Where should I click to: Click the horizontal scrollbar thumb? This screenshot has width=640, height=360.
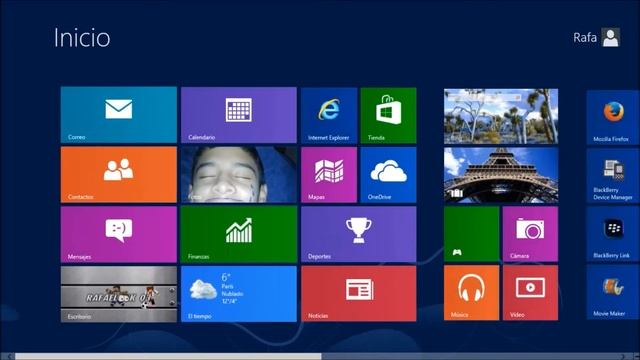click(168, 356)
